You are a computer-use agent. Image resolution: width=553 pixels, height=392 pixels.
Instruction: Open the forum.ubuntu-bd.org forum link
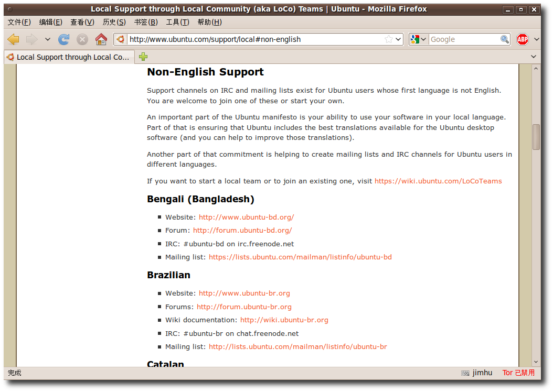pyautogui.click(x=242, y=231)
